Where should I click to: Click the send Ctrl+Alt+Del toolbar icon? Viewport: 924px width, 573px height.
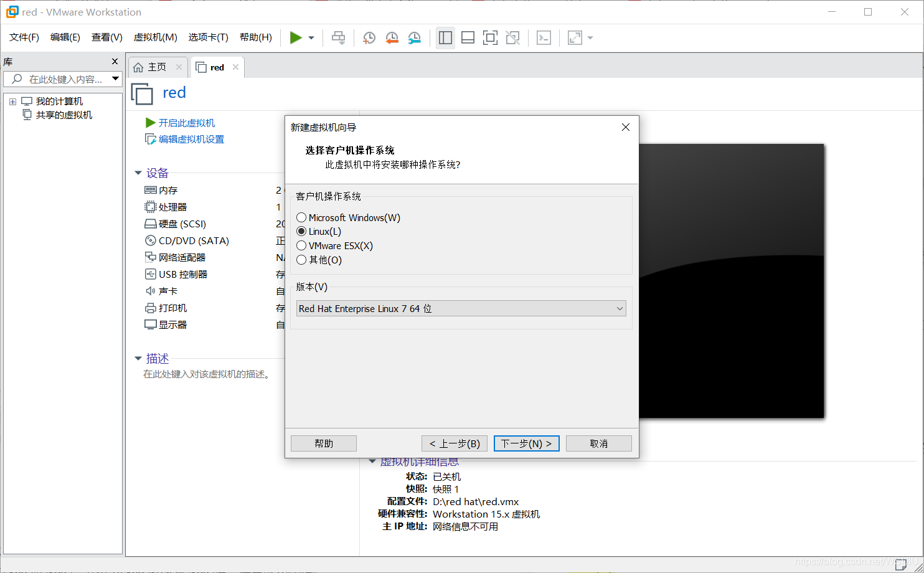pos(338,38)
